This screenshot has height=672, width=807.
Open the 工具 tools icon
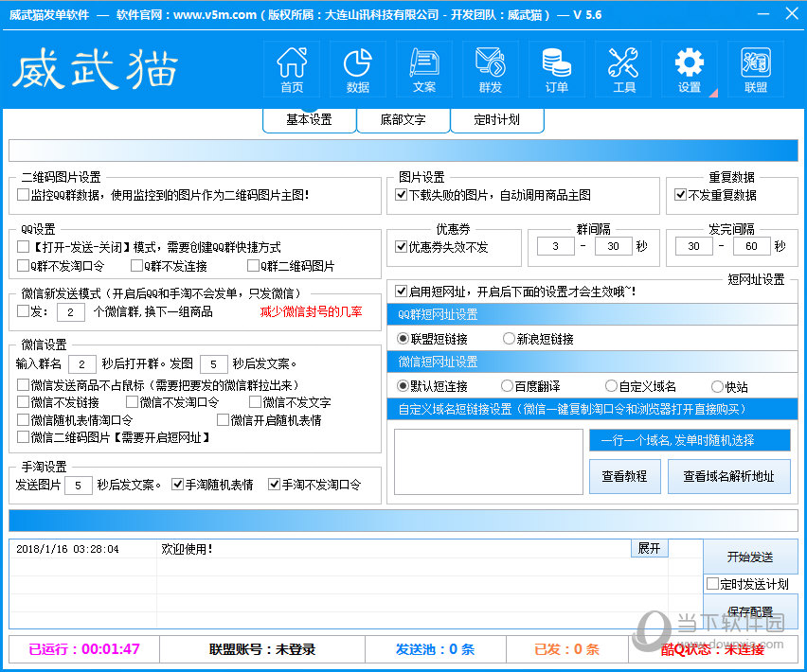[623, 69]
